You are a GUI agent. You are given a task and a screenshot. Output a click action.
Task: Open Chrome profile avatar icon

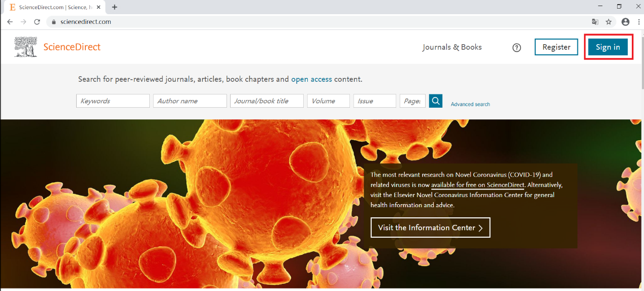[625, 22]
